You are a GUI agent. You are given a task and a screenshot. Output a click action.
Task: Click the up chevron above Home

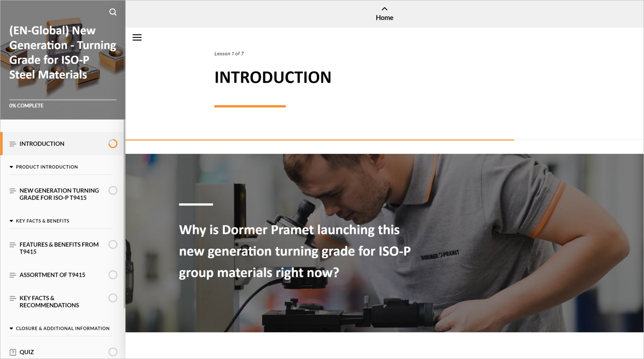(x=384, y=9)
